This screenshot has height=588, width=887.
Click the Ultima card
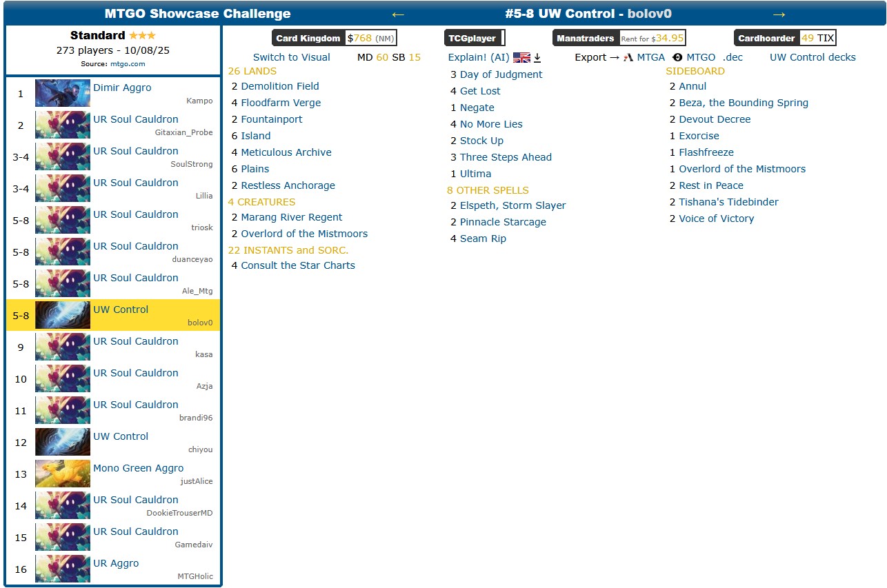[476, 174]
